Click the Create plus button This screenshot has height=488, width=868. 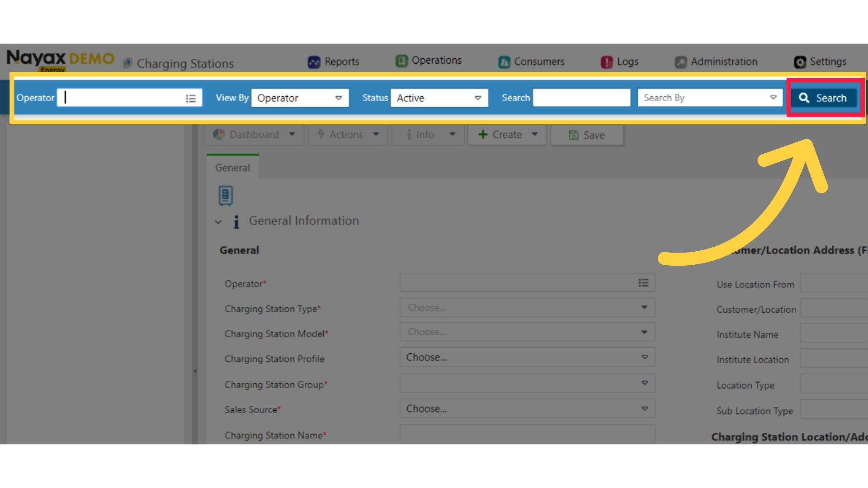point(507,135)
